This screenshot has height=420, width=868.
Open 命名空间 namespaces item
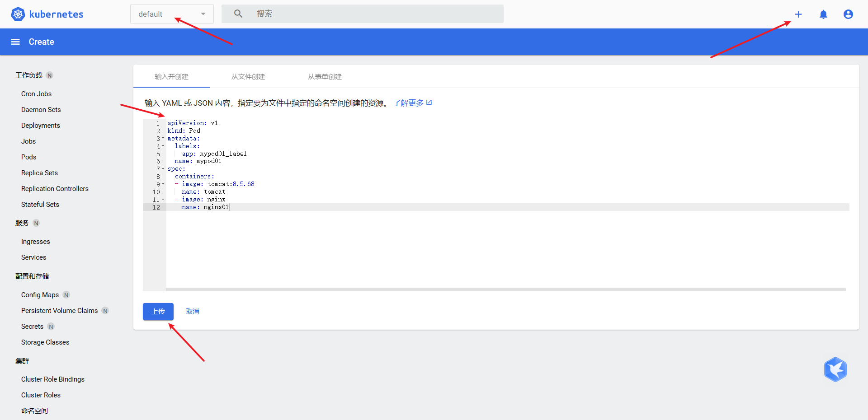point(34,411)
